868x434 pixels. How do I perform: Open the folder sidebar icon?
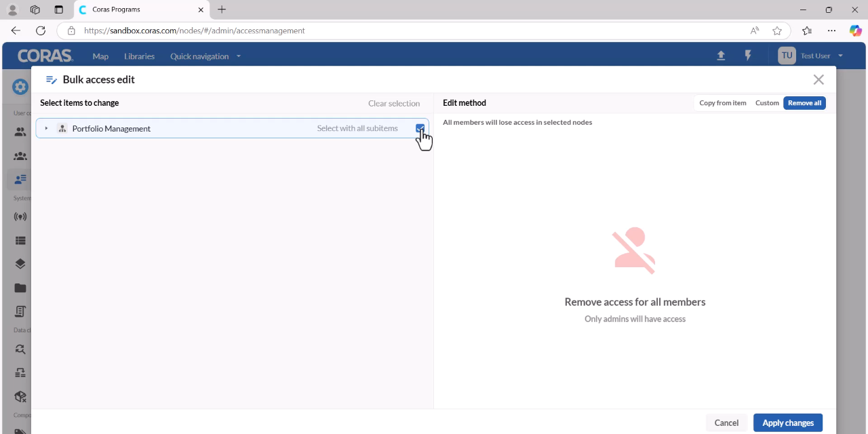(x=20, y=288)
